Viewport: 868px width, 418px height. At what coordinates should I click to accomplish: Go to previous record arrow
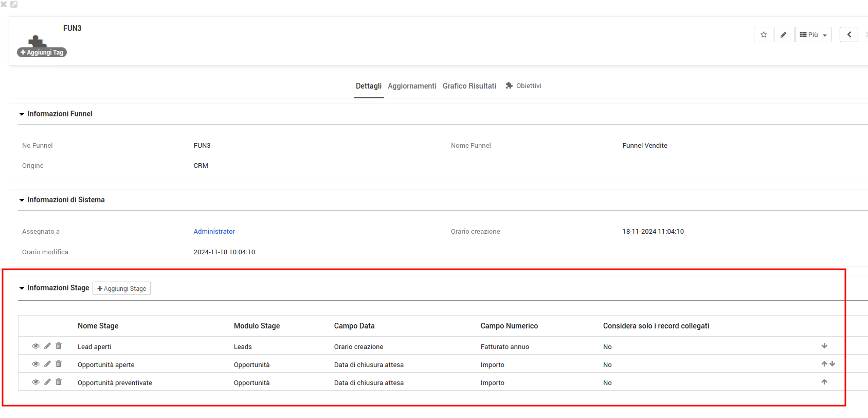tap(849, 34)
